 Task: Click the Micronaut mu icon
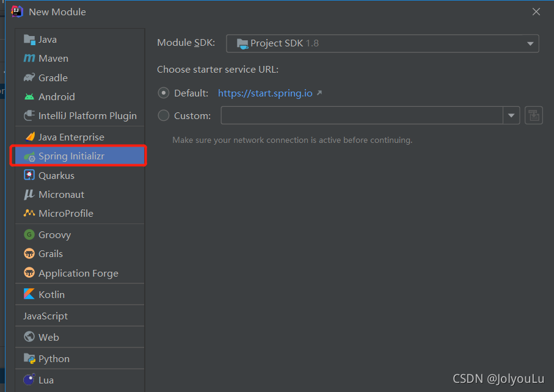(29, 194)
